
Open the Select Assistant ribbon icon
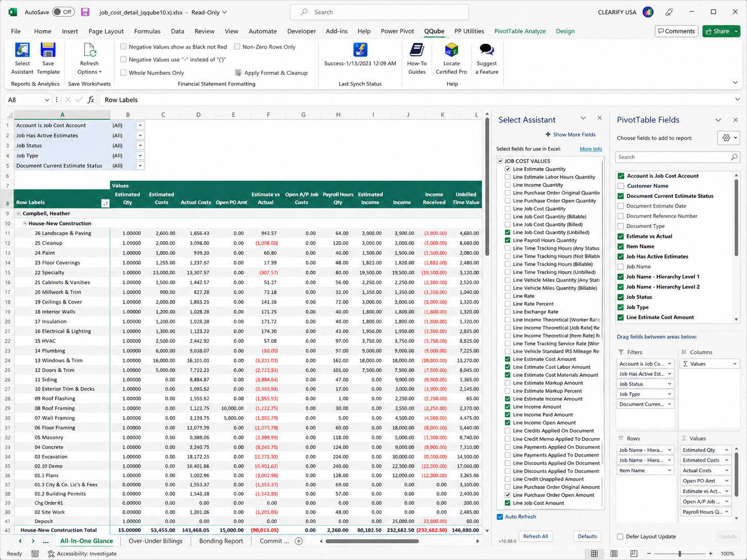tap(22, 50)
